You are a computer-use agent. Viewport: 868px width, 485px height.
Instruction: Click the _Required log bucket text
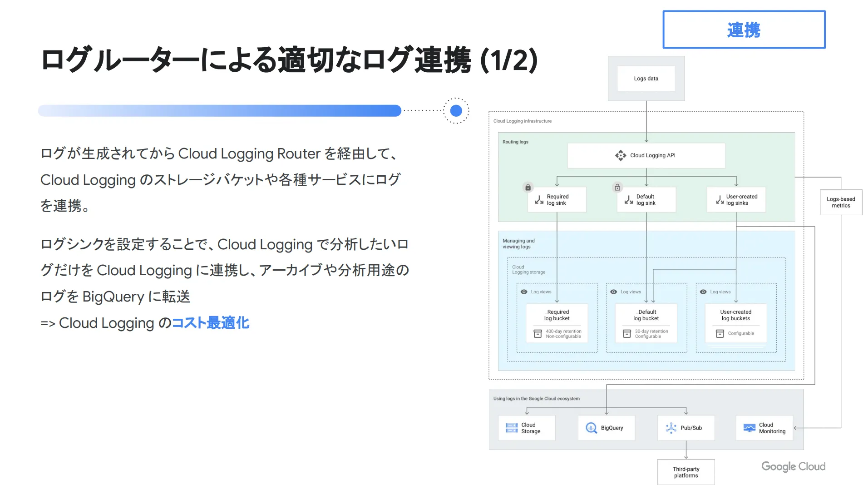557,315
